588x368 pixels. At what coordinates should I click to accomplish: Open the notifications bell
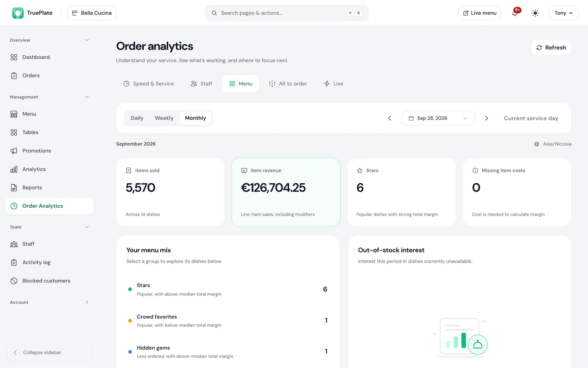(x=515, y=13)
